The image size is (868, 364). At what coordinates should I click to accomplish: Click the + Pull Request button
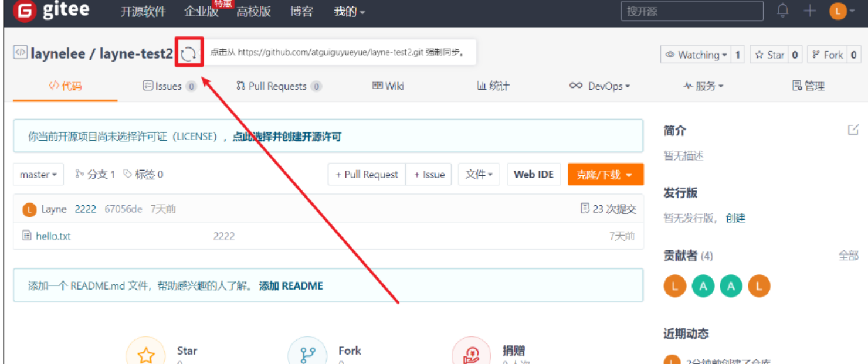[x=367, y=174]
